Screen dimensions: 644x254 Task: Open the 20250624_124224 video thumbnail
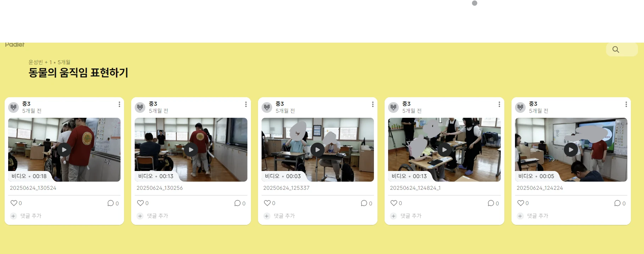571,150
